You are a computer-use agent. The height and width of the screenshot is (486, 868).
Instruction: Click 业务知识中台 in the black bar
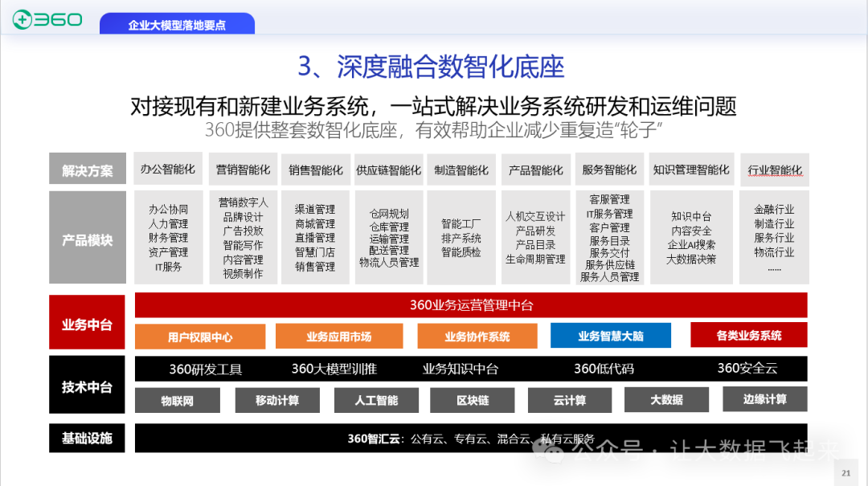click(x=461, y=369)
